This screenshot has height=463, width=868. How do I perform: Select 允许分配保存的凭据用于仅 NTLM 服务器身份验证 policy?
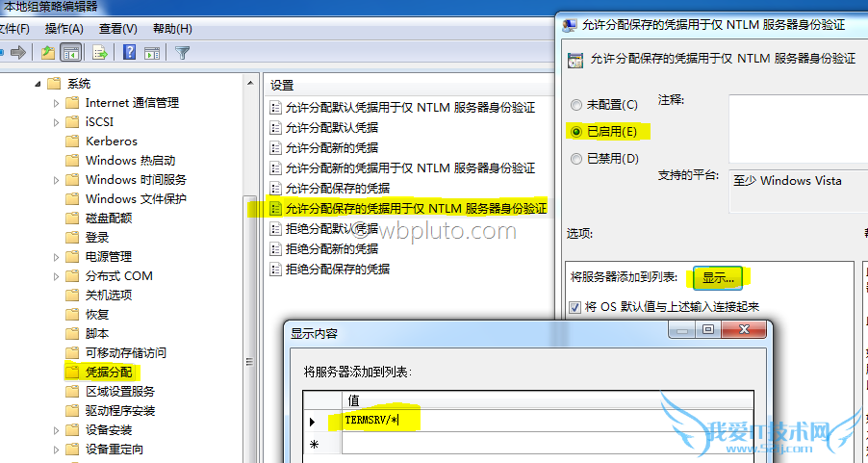(416, 208)
